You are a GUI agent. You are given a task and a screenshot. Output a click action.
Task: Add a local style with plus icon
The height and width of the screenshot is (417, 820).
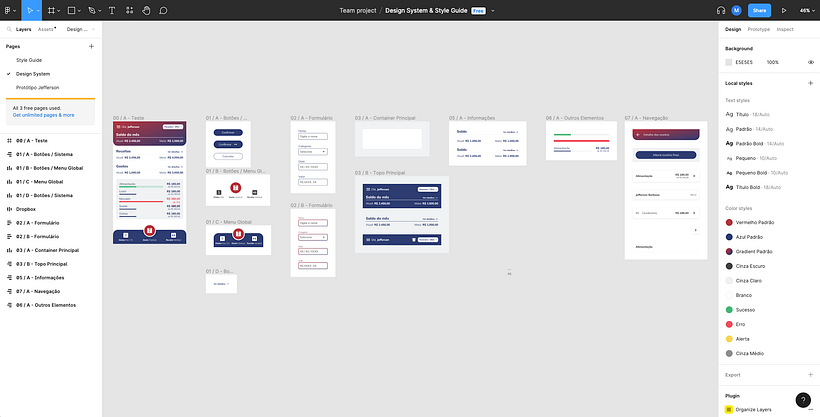click(811, 83)
